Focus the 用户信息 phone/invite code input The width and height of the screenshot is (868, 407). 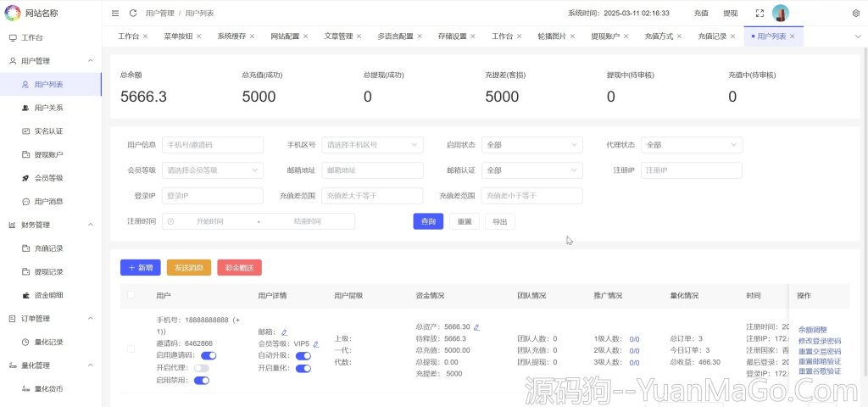click(x=213, y=144)
